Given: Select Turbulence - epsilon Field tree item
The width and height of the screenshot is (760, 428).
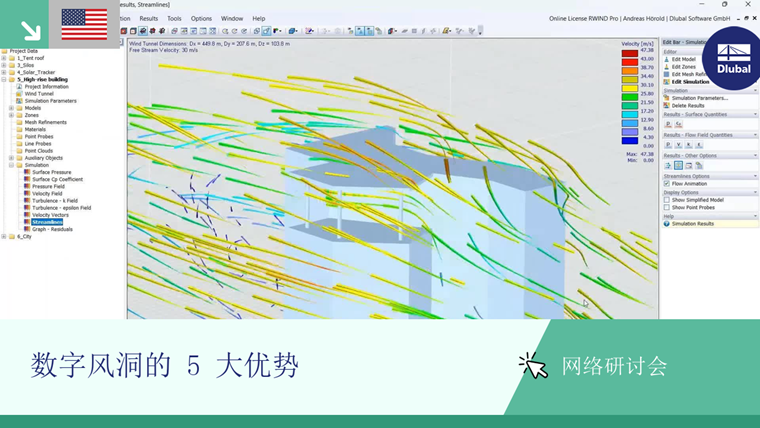Looking at the screenshot, I should pos(62,208).
